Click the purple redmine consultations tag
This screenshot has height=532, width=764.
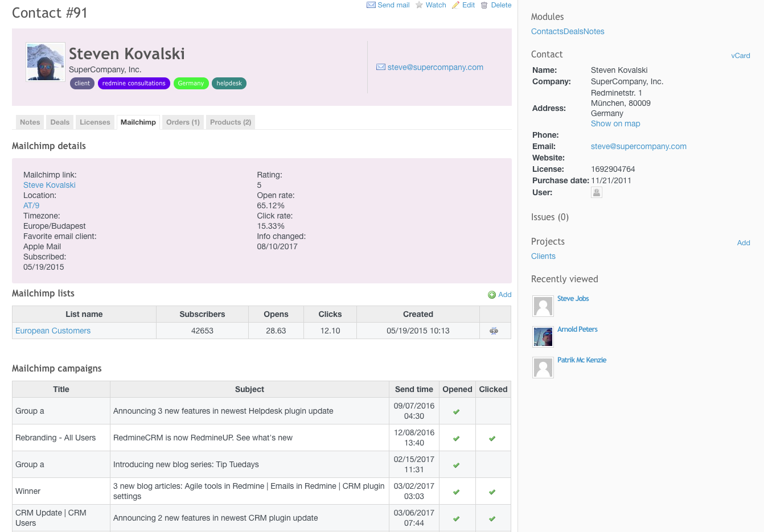(x=134, y=84)
